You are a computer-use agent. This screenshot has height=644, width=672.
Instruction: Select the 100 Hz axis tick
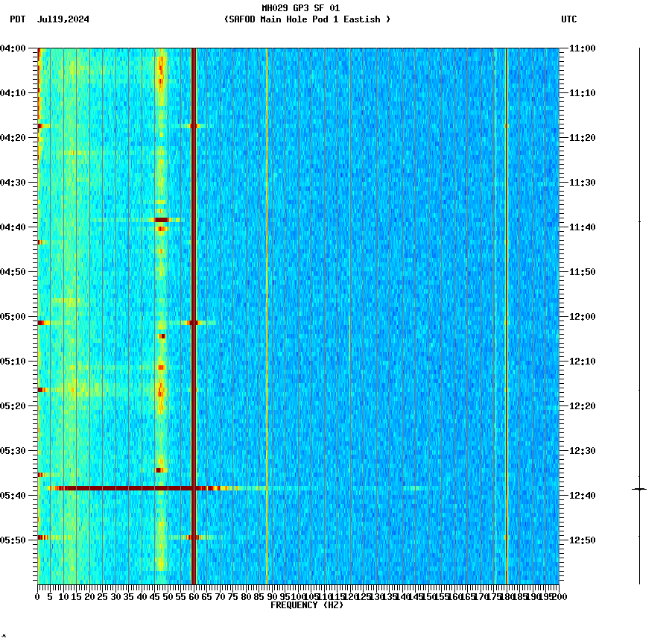coord(297,596)
